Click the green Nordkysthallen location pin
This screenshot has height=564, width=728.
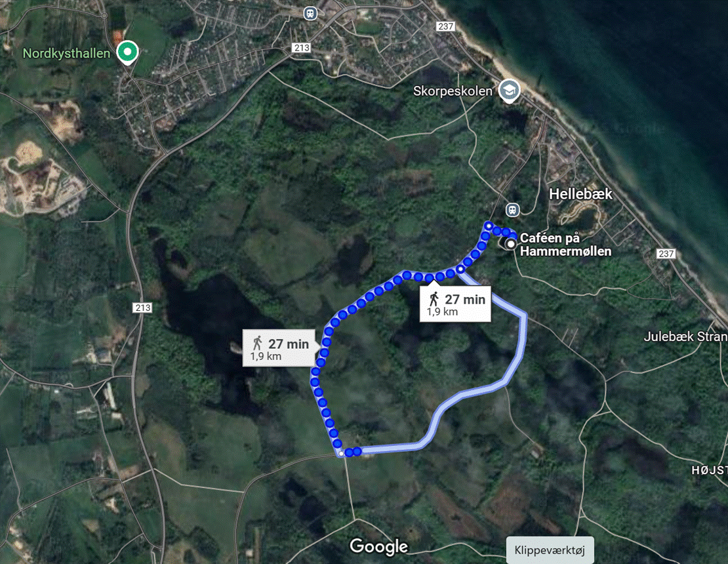127,52
